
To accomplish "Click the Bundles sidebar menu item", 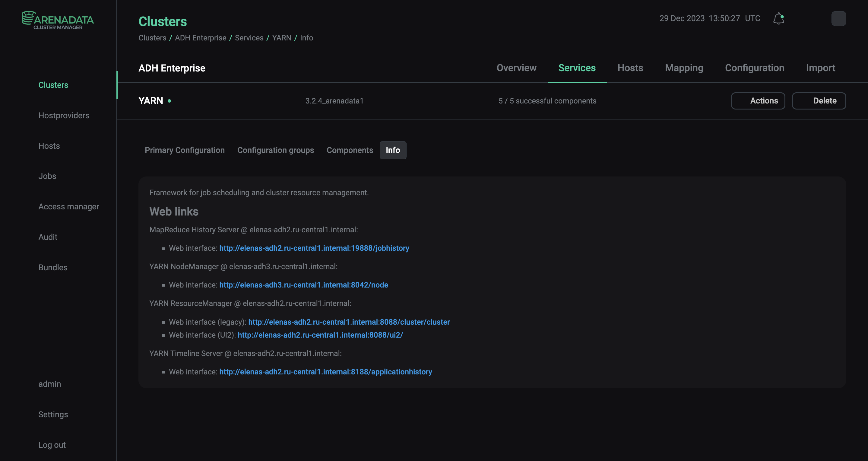I will [x=53, y=267].
